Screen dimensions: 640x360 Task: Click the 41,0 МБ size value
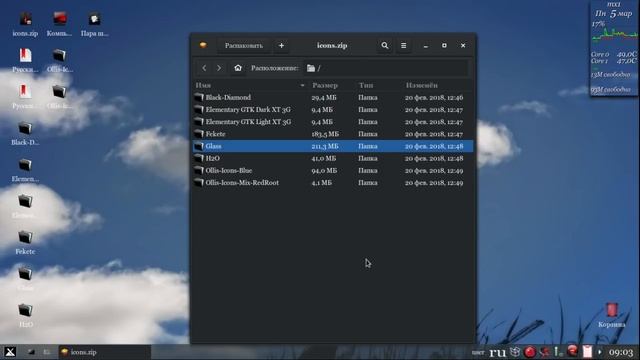click(x=324, y=158)
